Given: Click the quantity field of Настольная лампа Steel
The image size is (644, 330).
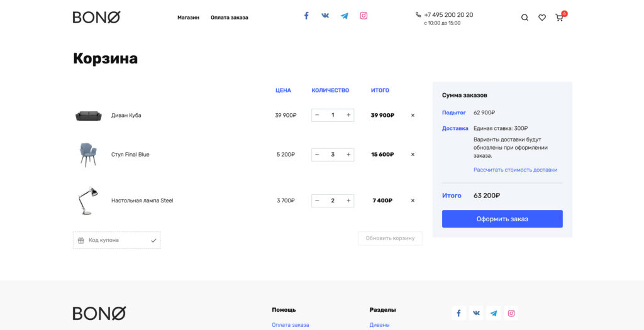Looking at the screenshot, I should point(333,201).
